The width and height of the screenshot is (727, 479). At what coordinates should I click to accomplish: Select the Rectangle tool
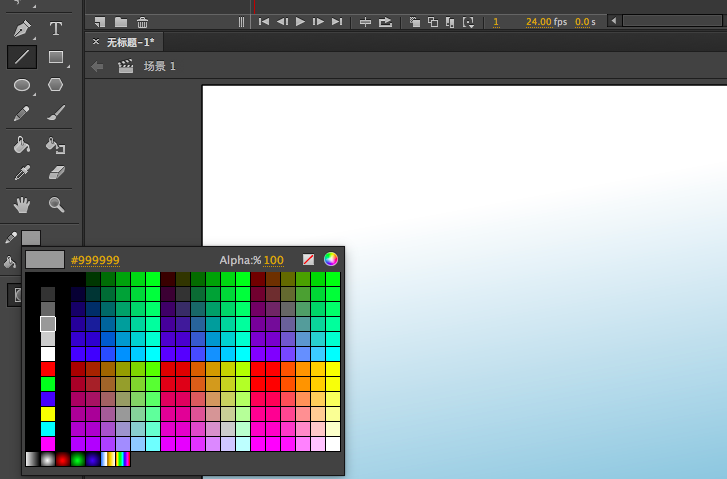pos(56,57)
